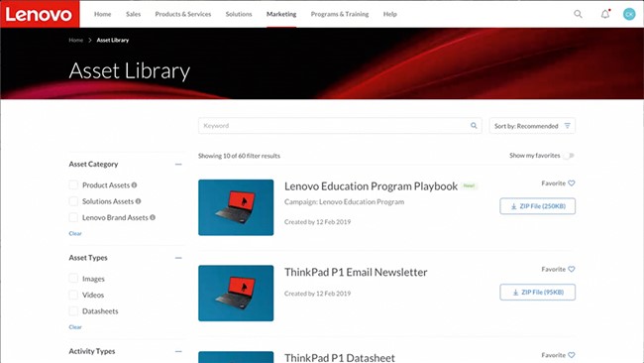Image resolution: width=644 pixels, height=363 pixels.
Task: Favorite the ThinkPad P1 Datasheet heart
Action: [x=572, y=355]
